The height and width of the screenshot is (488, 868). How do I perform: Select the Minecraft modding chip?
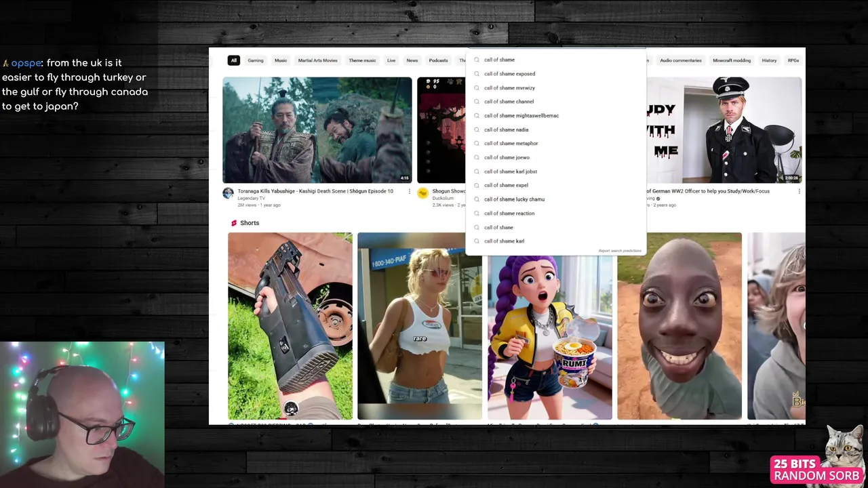click(x=732, y=60)
